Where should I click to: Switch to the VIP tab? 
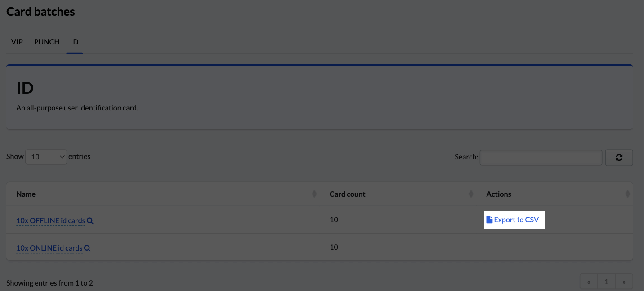click(17, 42)
